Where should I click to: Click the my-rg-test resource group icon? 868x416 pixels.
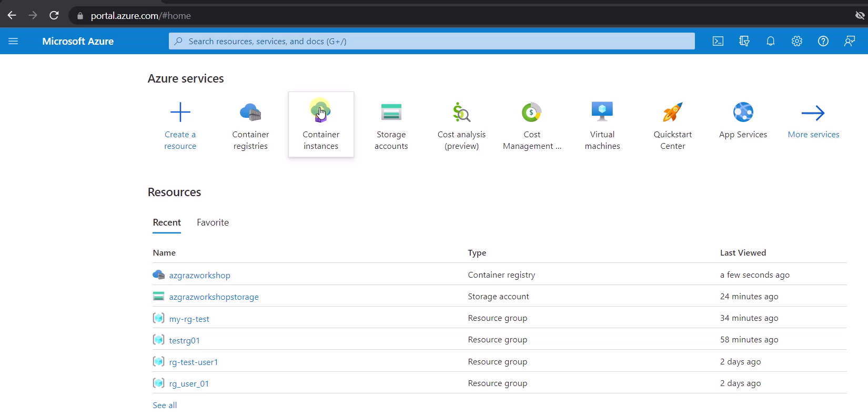(158, 318)
